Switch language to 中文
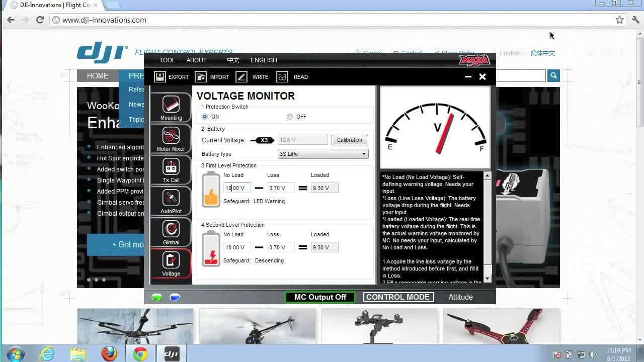This screenshot has height=362, width=644. [x=233, y=60]
